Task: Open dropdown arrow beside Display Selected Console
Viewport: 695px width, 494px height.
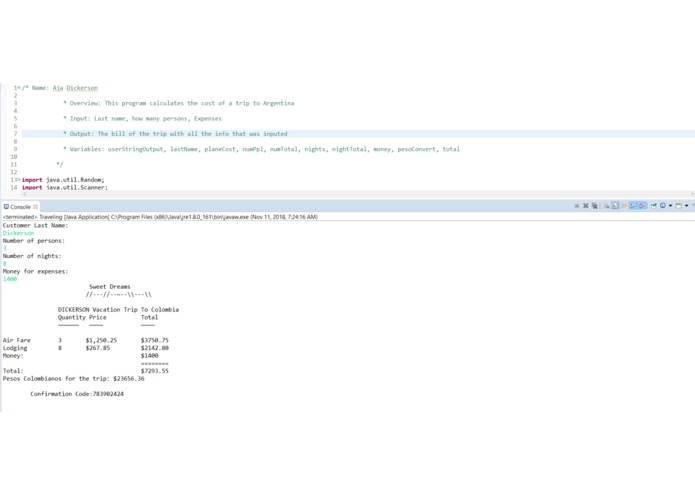Action: pyautogui.click(x=670, y=206)
